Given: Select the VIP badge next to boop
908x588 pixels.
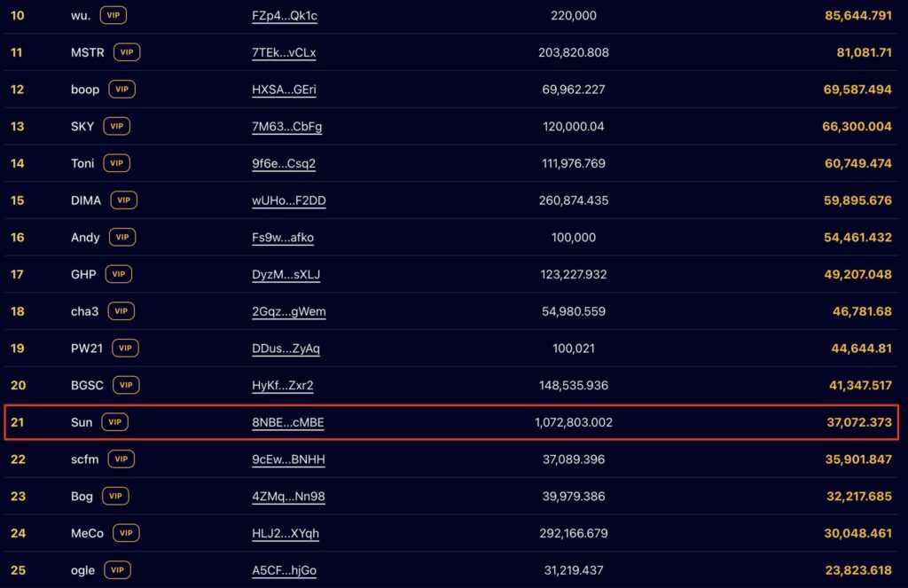Looking at the screenshot, I should pyautogui.click(x=121, y=90).
